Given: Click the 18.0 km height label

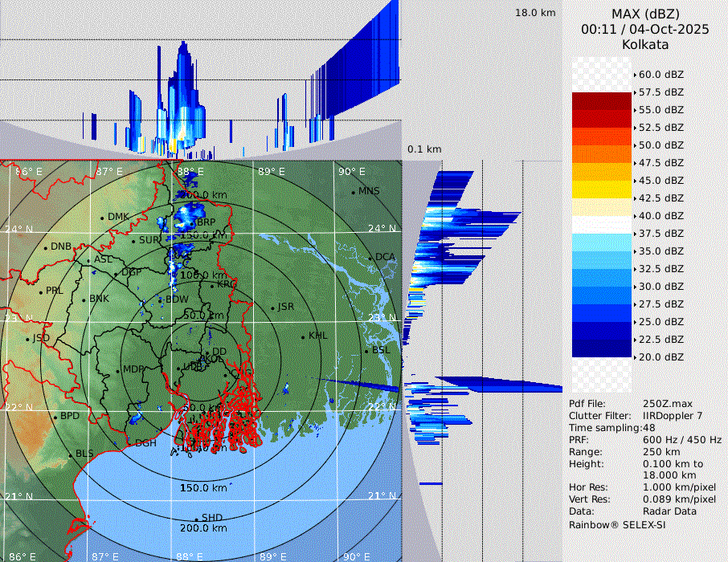Looking at the screenshot, I should (535, 13).
